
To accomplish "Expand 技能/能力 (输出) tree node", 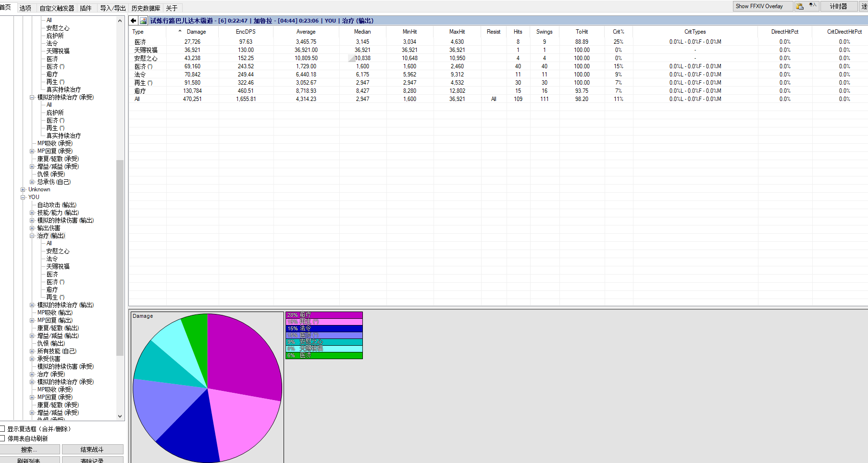I will 32,213.
